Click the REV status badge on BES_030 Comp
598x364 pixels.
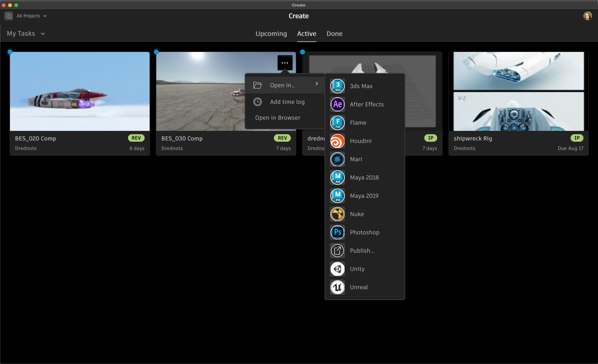coord(283,138)
